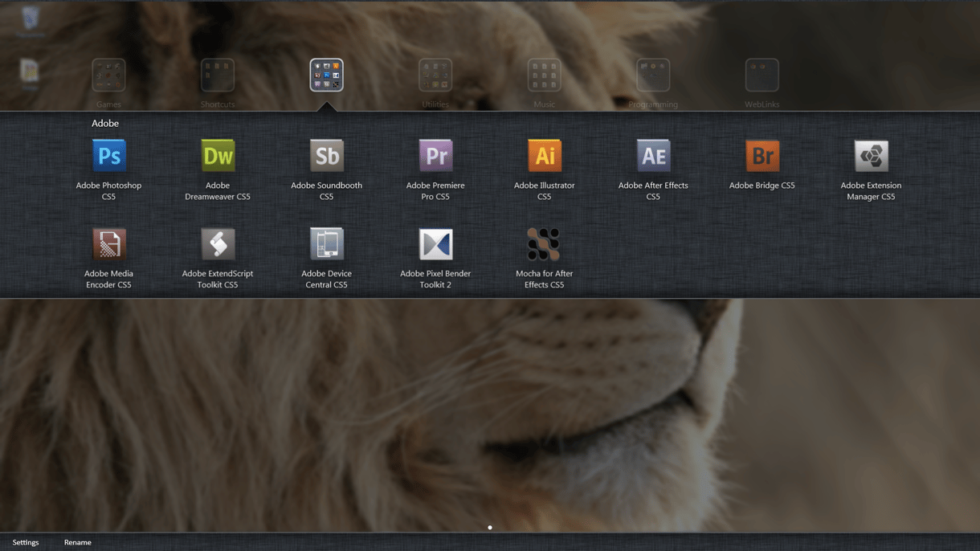The height and width of the screenshot is (551, 980).
Task: Launch Adobe Premiere Pro CS5
Action: 435,156
